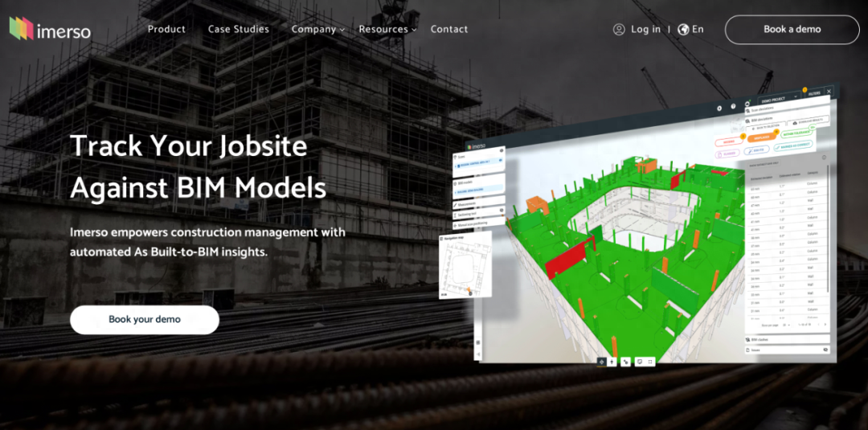The width and height of the screenshot is (868, 430).
Task: Sort by the Estimated deviation column
Action: click(x=761, y=177)
